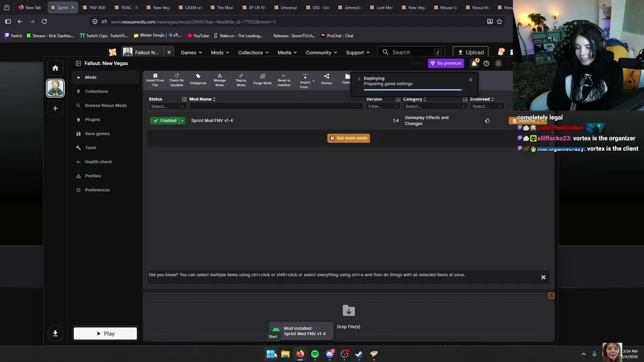Check for mod updates in the toolbar
This screenshot has width=644, height=362.
point(177,80)
